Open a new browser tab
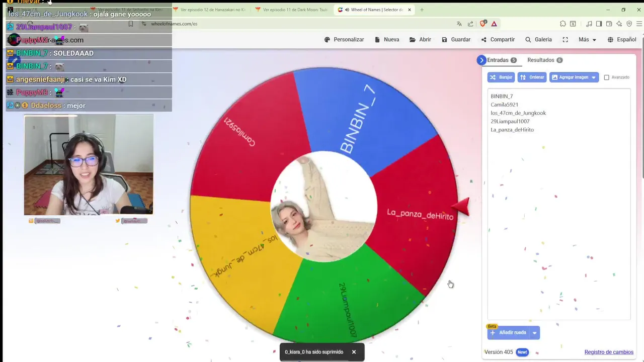644x362 pixels. [422, 10]
